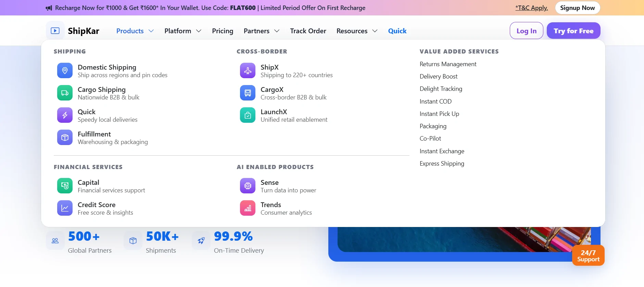This screenshot has height=287, width=644.
Task: Open the Capital money icon
Action: pos(65,186)
